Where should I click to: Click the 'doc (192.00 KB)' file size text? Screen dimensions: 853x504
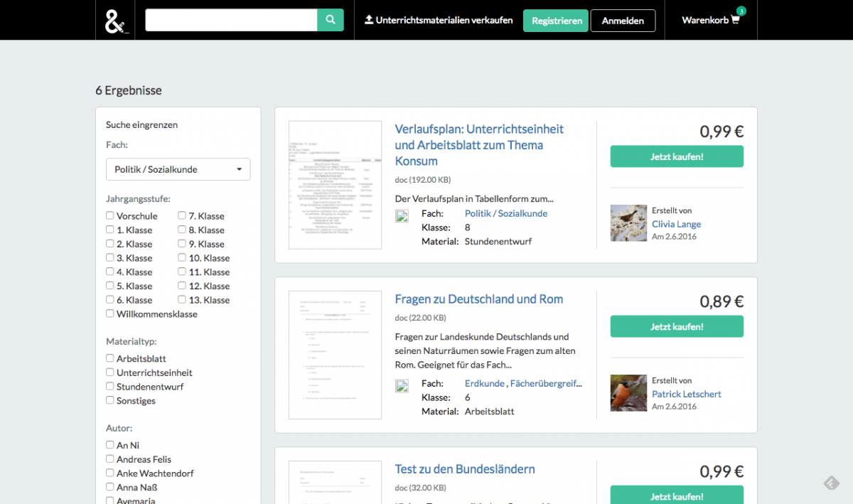(x=423, y=180)
